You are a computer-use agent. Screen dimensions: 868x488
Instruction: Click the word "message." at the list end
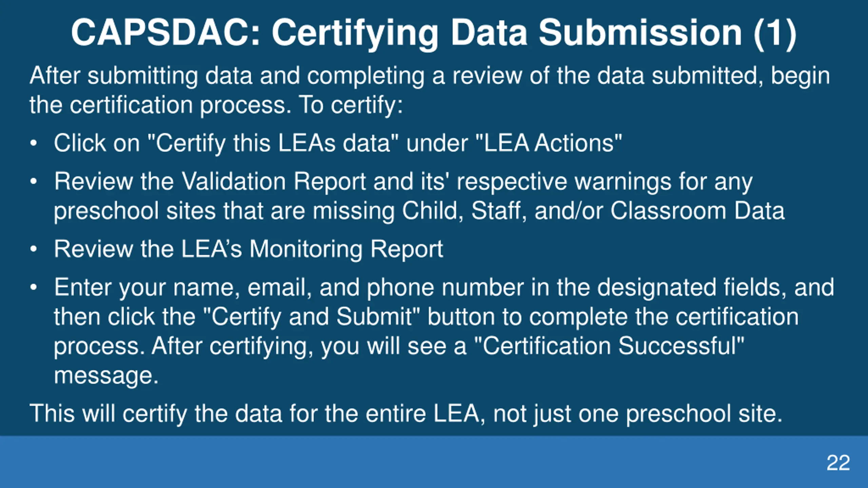tap(106, 375)
